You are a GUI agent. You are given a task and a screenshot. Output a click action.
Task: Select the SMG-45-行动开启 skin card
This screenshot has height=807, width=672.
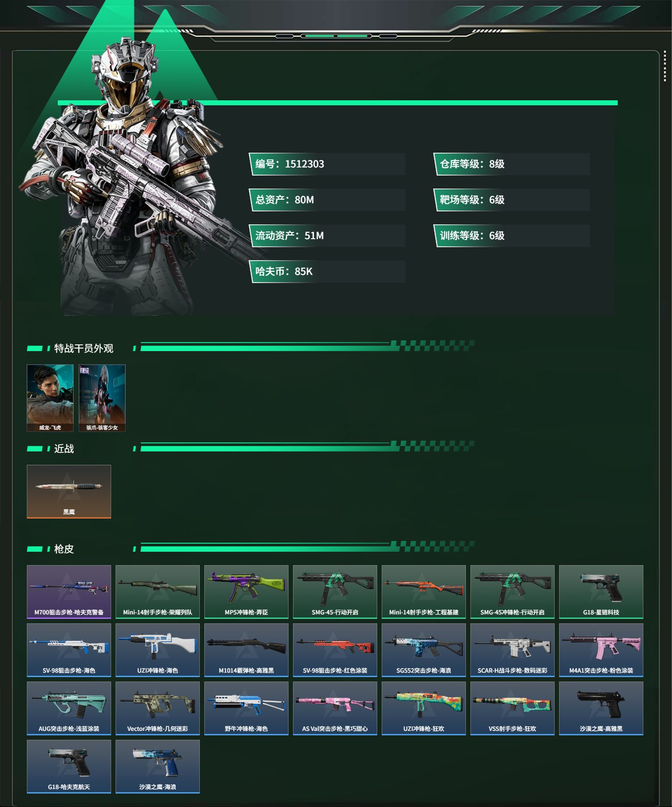coord(335,592)
